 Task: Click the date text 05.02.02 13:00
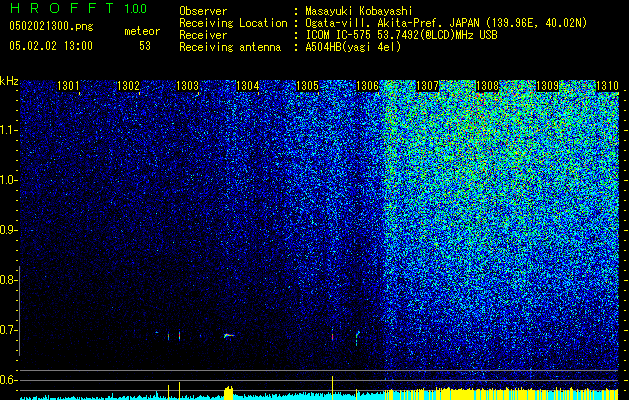click(51, 46)
